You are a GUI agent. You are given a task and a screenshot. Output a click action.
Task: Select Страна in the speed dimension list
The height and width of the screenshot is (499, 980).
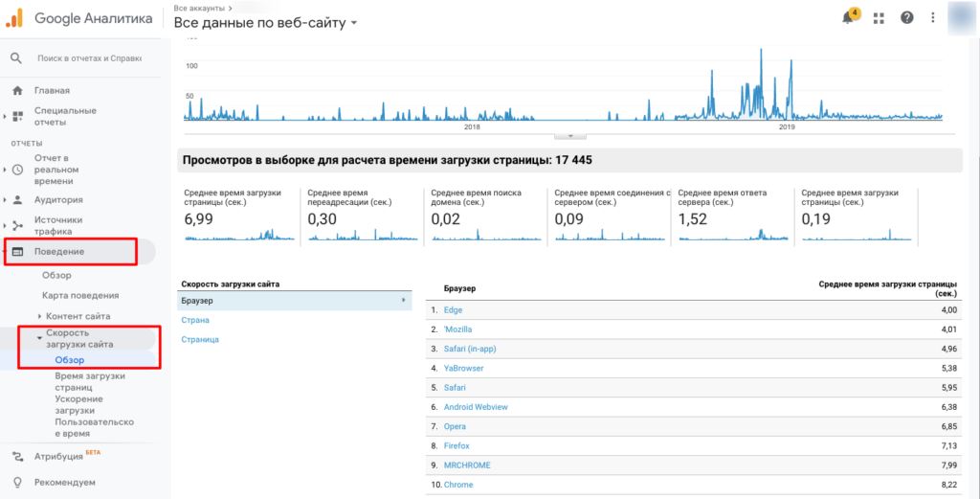(194, 320)
